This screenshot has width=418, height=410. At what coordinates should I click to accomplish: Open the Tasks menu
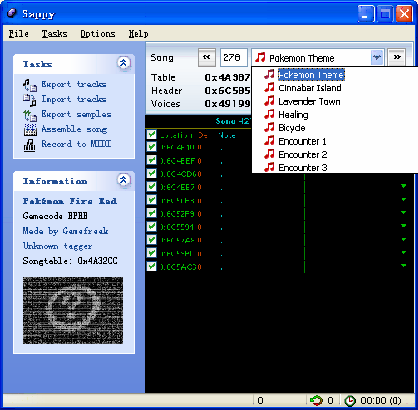point(54,34)
